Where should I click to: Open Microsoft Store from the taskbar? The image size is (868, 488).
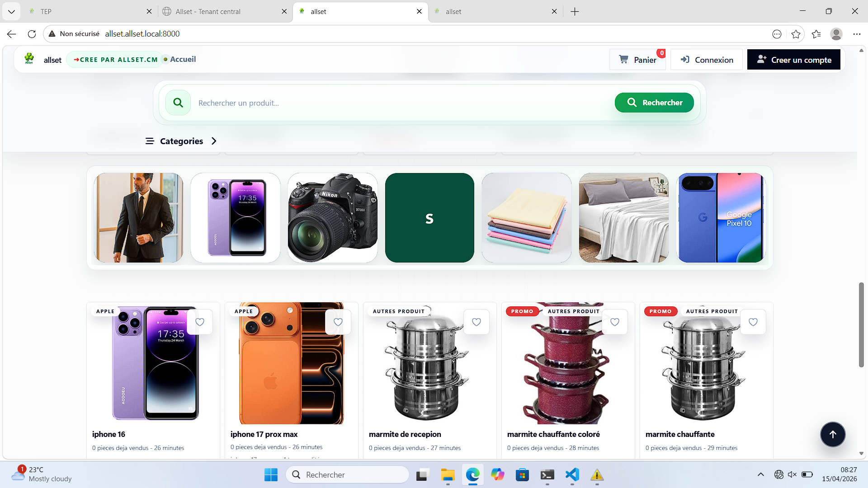(x=523, y=475)
